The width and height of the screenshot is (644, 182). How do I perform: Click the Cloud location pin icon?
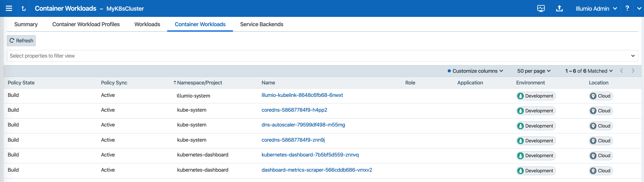click(x=593, y=96)
